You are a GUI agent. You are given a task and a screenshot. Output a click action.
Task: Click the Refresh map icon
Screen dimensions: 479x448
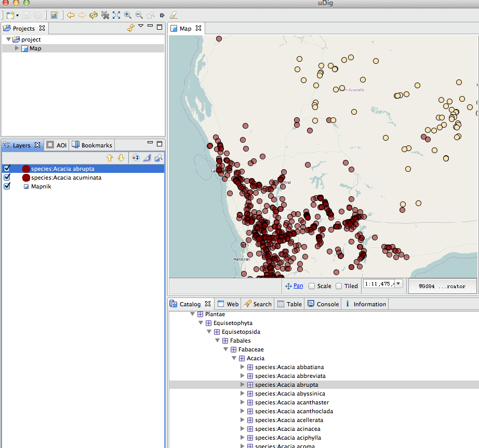click(94, 15)
